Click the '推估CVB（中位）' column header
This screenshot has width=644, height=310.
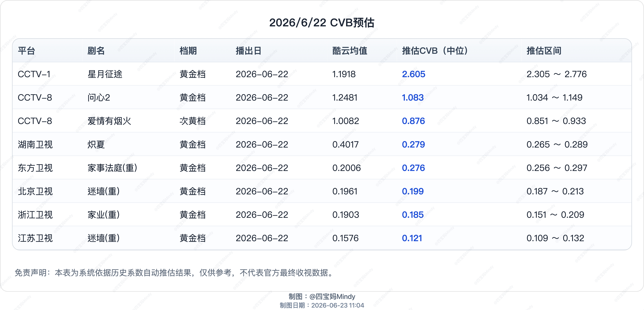(435, 51)
